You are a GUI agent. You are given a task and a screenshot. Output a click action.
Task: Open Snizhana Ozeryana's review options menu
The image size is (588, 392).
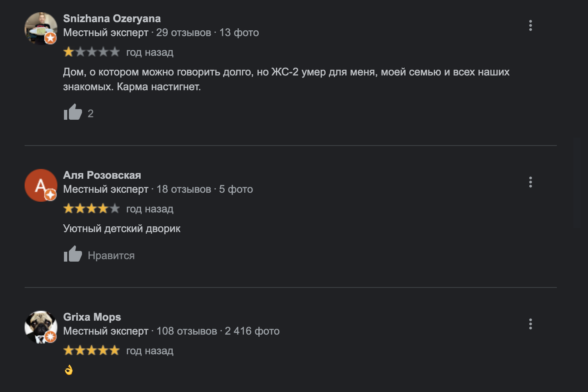point(530,25)
